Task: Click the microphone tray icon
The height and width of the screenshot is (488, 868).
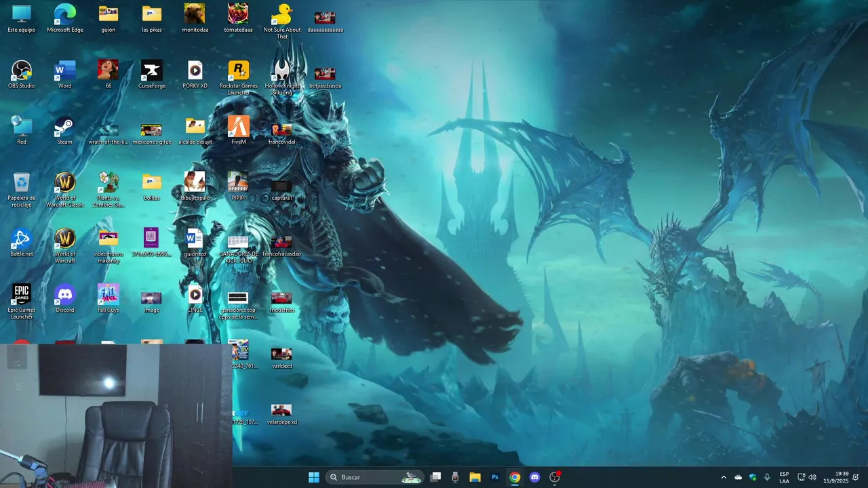Action: (767, 477)
